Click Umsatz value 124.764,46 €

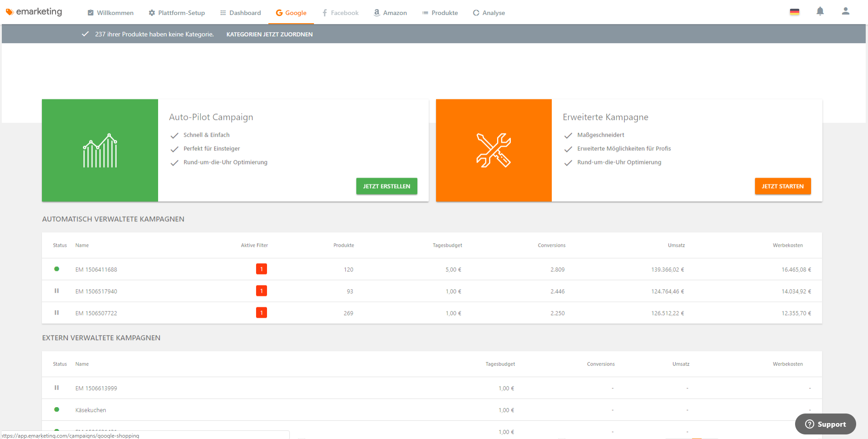pos(668,291)
